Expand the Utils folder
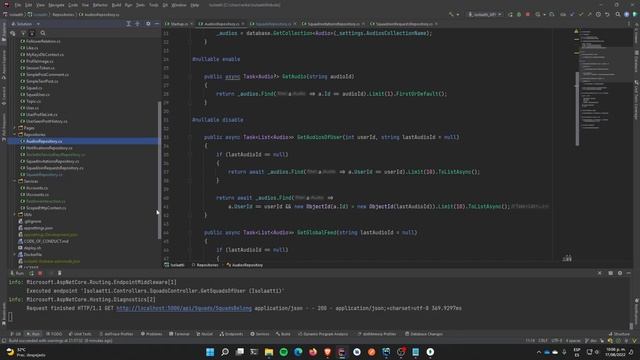The height and width of the screenshot is (360, 640). (15, 215)
